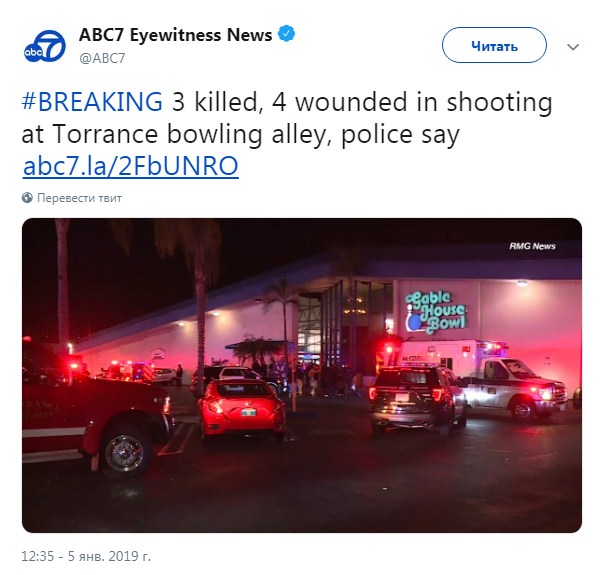Open the @ABC7 handle link

[x=102, y=58]
